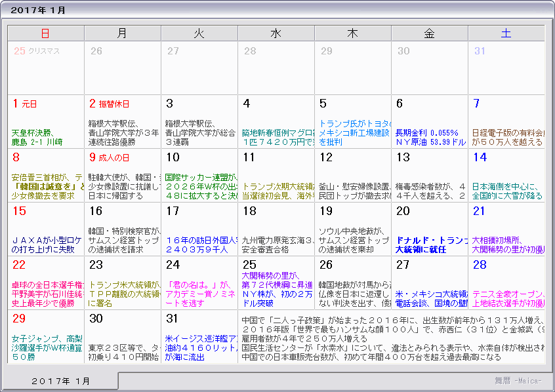Image resolution: width=555 pixels, height=392 pixels.
Task: Click 卓球の全日本選手権 entry on January 22
Action: click(47, 294)
